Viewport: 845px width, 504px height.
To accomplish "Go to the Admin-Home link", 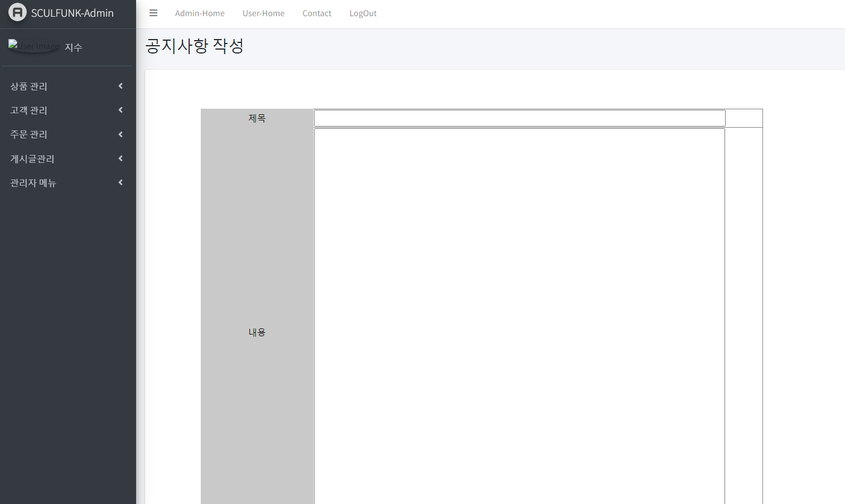I will pos(200,13).
